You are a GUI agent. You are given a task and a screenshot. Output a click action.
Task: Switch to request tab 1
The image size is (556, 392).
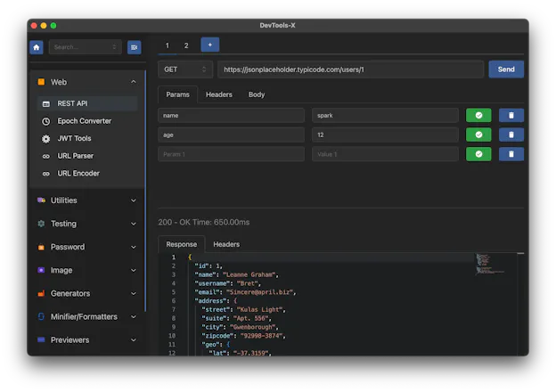coord(168,45)
